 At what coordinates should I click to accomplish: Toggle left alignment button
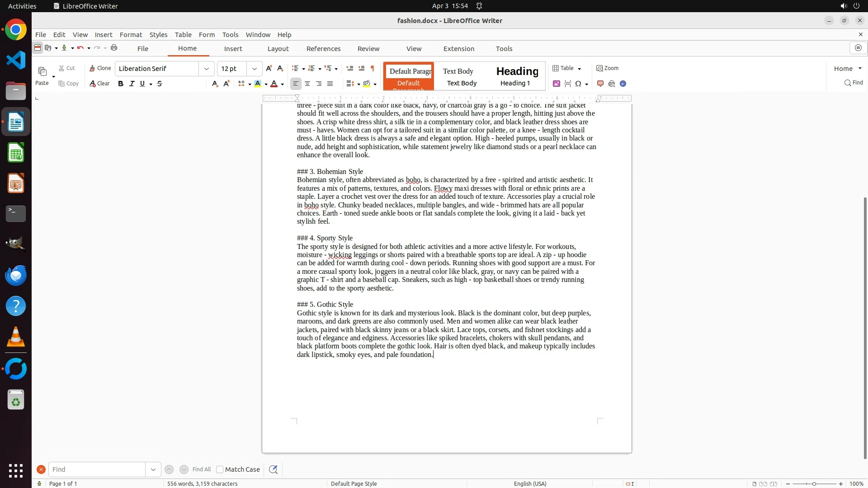point(296,84)
